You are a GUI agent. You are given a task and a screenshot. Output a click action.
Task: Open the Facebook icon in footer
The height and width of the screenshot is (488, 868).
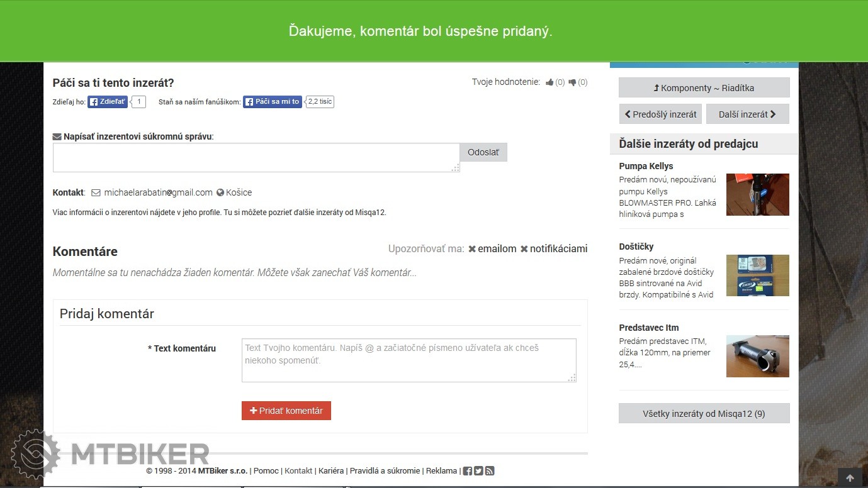pyautogui.click(x=467, y=471)
